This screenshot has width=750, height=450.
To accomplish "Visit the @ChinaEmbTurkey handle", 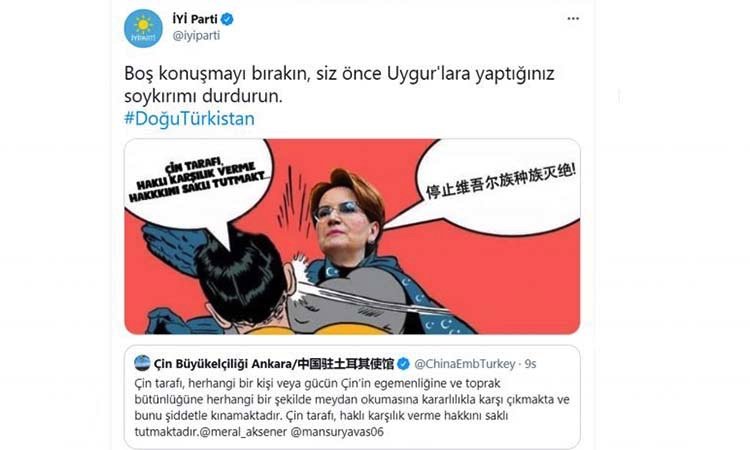I will coord(464,364).
